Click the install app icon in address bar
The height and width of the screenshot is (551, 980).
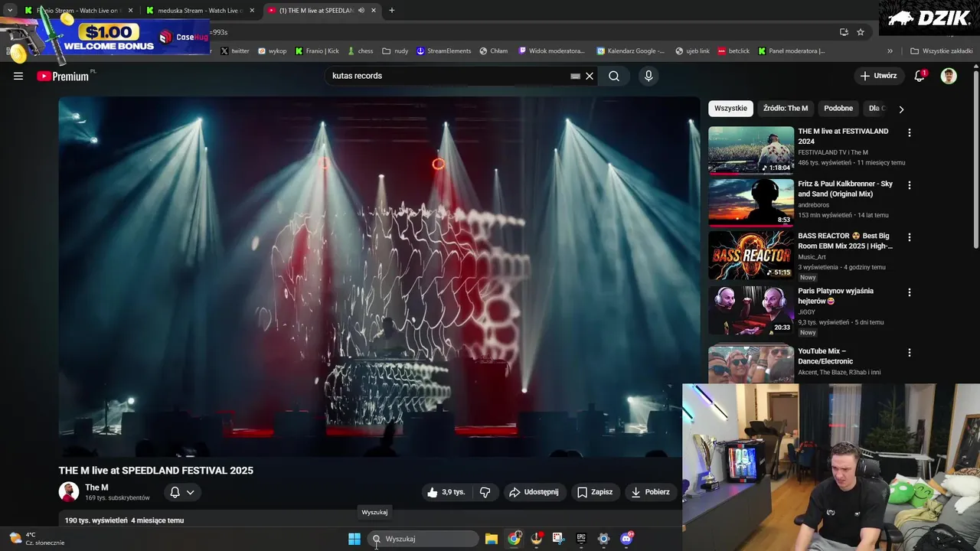coord(844,32)
